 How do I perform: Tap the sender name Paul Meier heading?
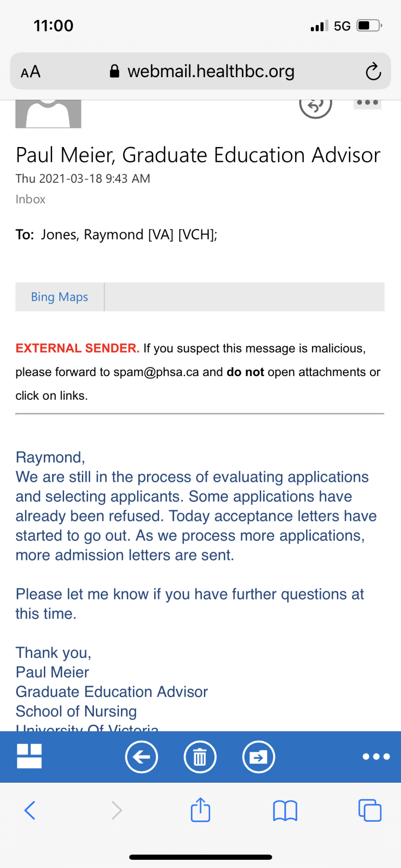coord(198,155)
